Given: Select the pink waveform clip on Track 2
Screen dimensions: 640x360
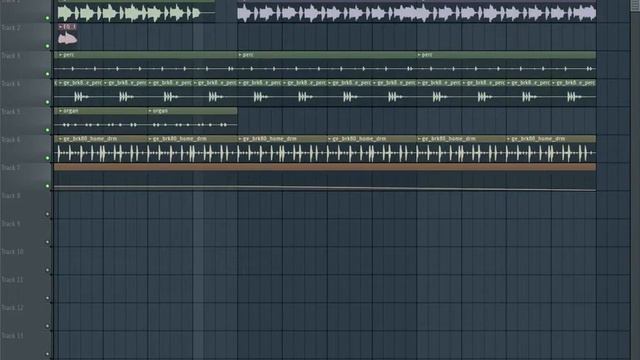Looking at the screenshot, I should click(x=67, y=38).
